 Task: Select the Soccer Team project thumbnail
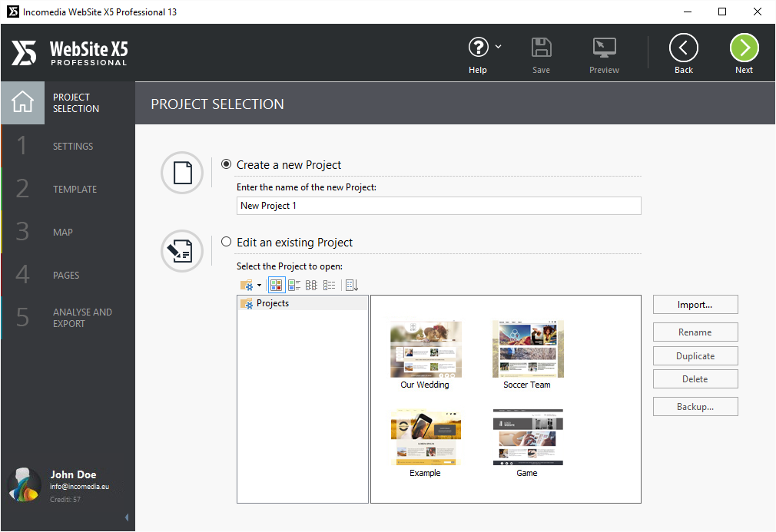(528, 349)
